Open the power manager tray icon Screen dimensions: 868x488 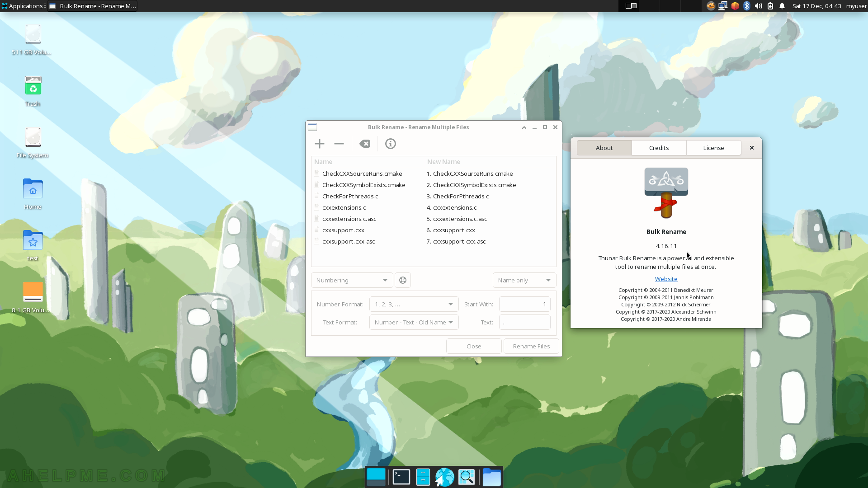point(770,6)
